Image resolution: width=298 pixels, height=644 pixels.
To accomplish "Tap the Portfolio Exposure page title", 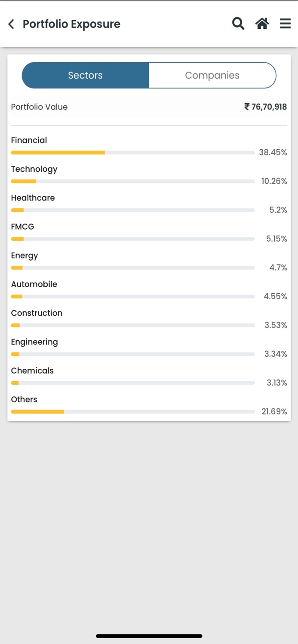I will (x=71, y=24).
